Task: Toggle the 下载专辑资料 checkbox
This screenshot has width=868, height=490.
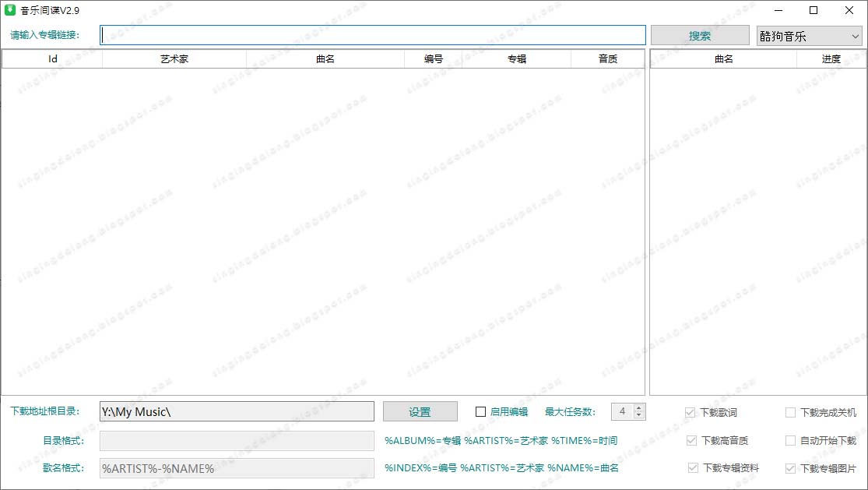Action: pos(693,468)
